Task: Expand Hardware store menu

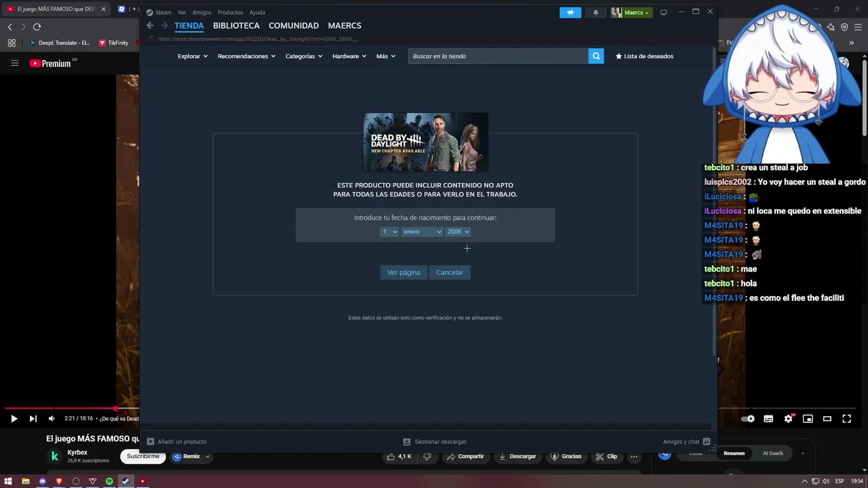Action: (349, 56)
